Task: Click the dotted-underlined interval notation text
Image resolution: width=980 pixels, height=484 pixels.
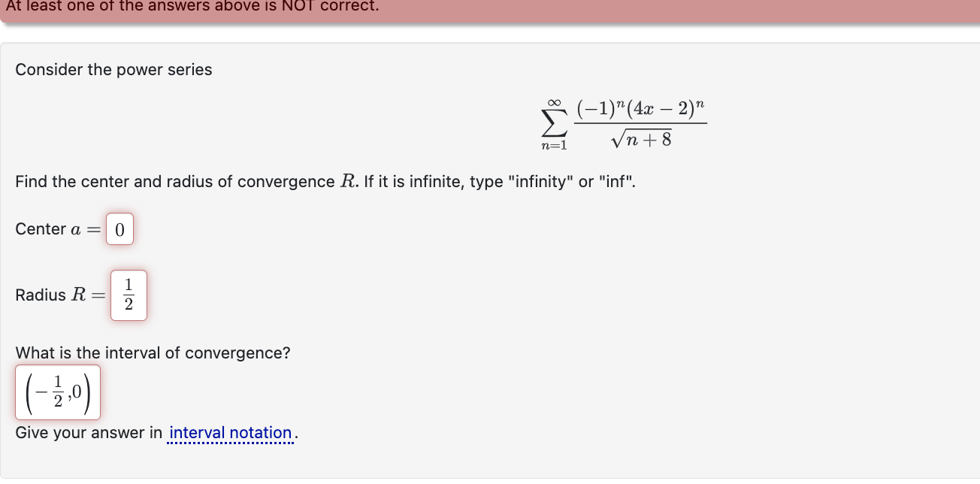Action: click(229, 432)
